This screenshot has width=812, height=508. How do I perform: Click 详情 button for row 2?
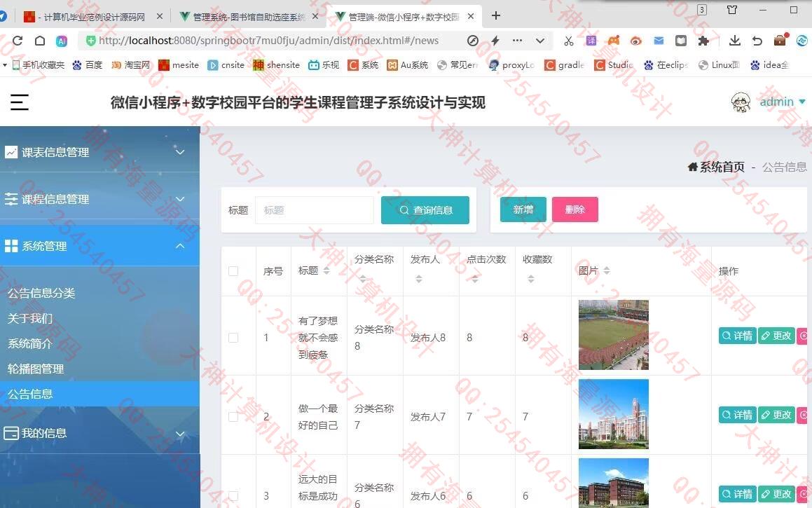click(x=738, y=416)
